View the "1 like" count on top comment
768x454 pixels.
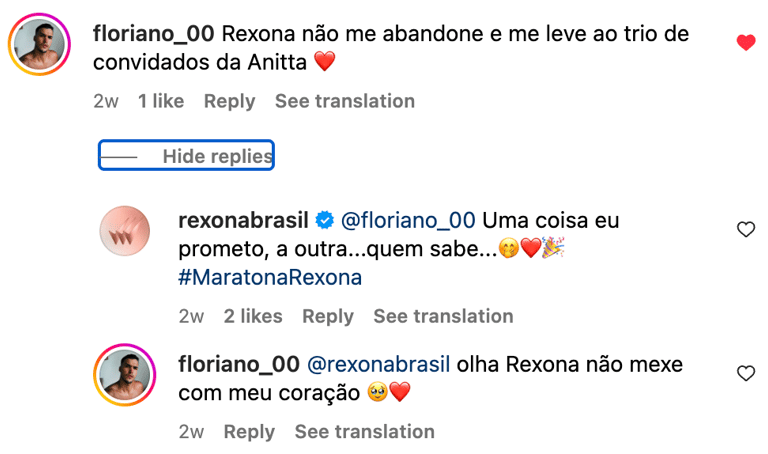tap(161, 101)
